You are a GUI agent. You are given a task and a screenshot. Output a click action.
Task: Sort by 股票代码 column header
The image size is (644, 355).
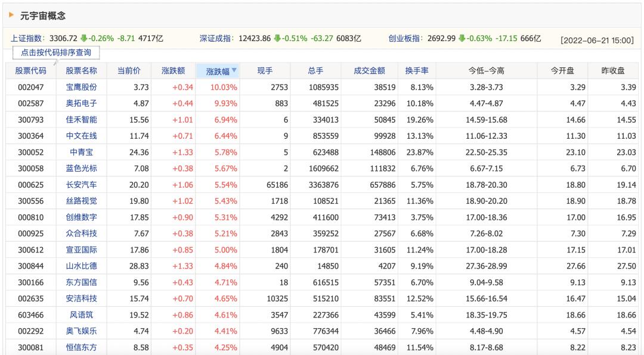pos(31,71)
